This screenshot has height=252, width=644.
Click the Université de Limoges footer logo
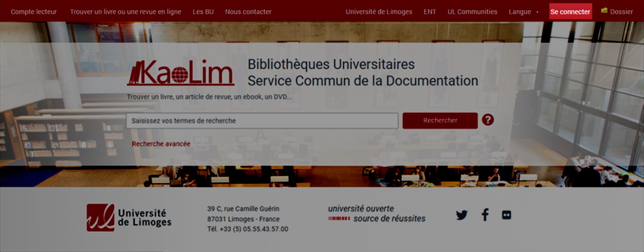point(129,217)
